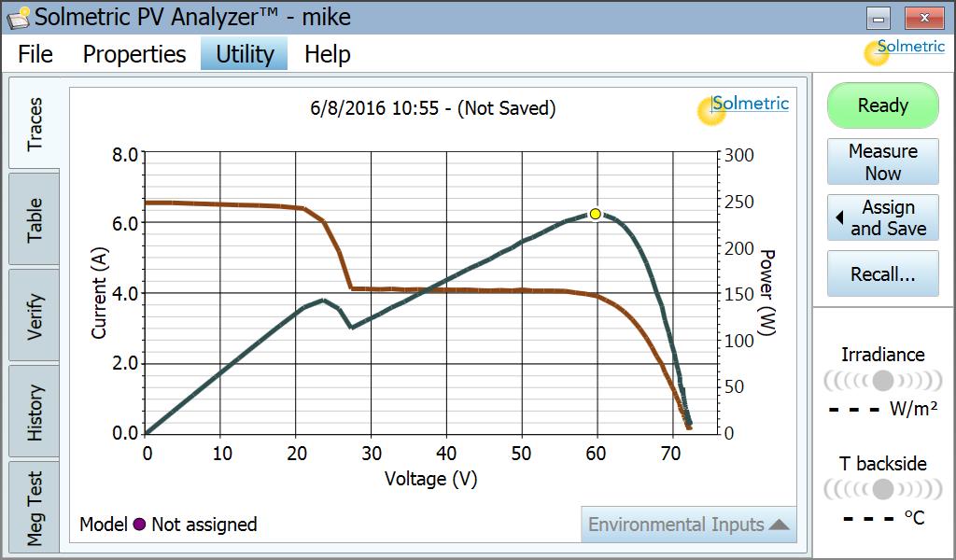Image resolution: width=956 pixels, height=560 pixels.
Task: Switch to the History tab
Action: (35, 412)
